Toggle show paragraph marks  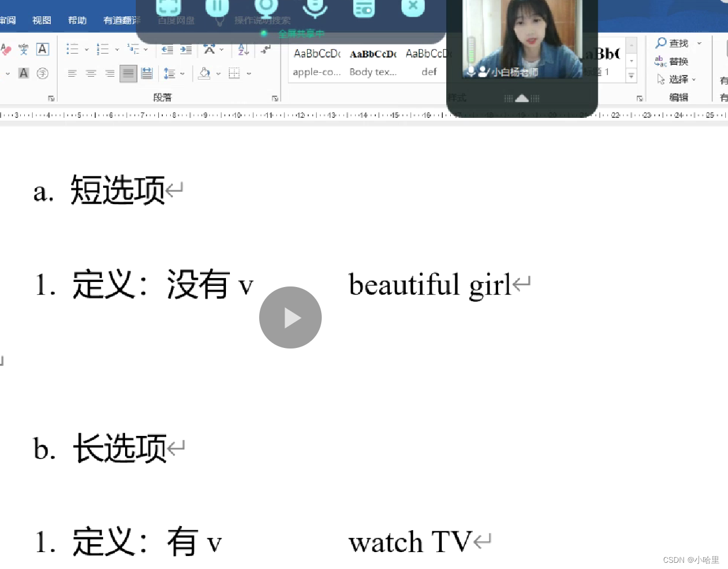tap(265, 50)
